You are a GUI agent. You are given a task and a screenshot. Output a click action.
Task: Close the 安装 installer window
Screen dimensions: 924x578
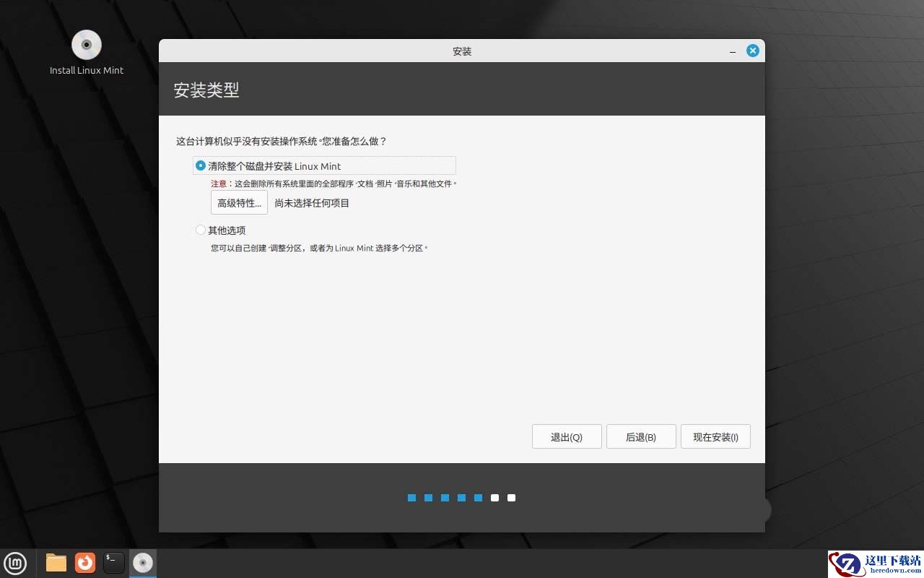click(753, 51)
